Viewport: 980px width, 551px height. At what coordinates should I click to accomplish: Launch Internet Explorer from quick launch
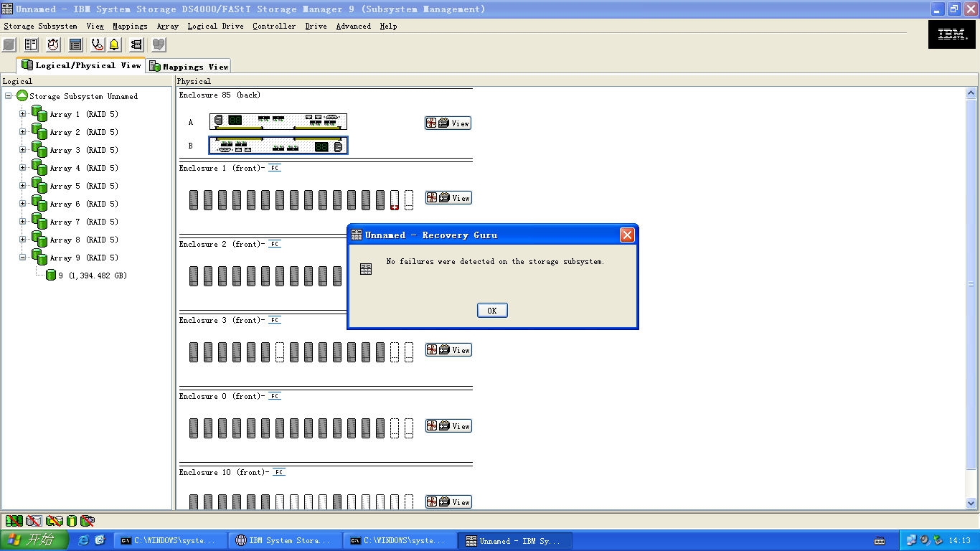84,540
